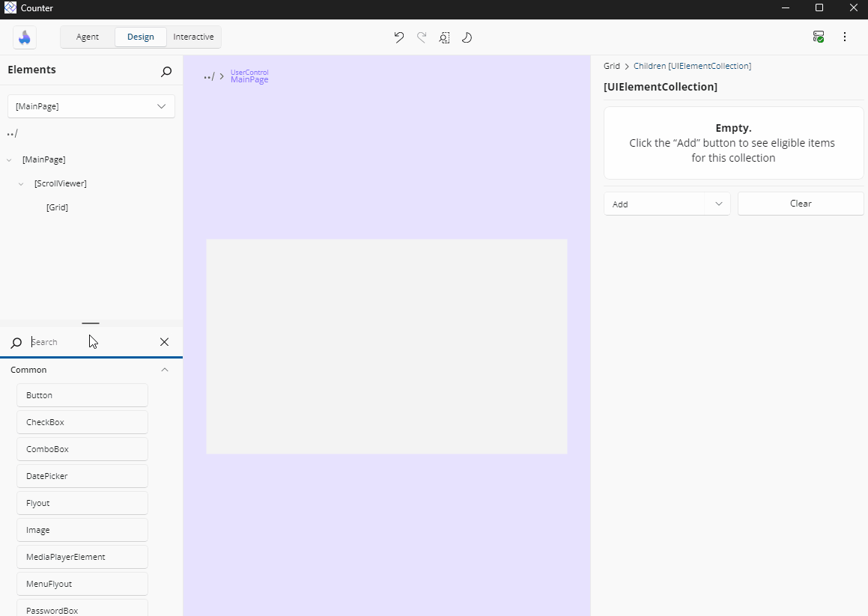This screenshot has height=616, width=868.
Task: Select the CheckBox control from the toolbox
Action: (x=82, y=421)
